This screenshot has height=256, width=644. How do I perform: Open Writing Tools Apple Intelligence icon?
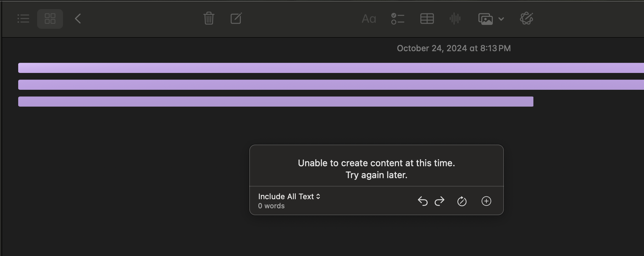(x=527, y=19)
